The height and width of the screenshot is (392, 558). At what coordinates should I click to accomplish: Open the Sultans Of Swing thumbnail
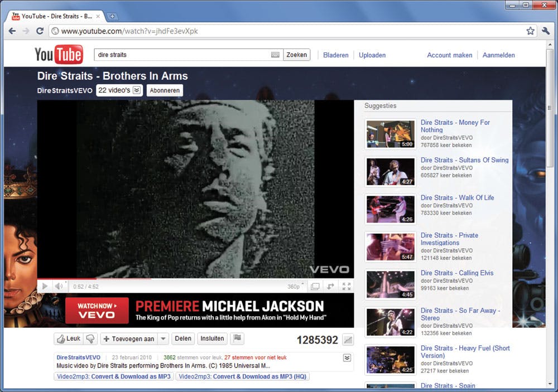(x=391, y=172)
